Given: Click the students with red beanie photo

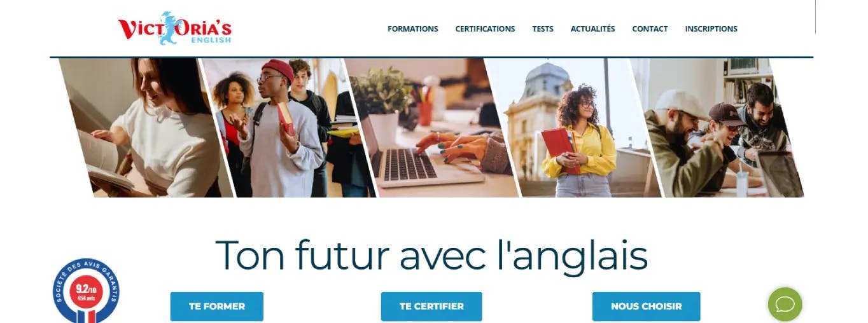Looking at the screenshot, I should (286, 127).
